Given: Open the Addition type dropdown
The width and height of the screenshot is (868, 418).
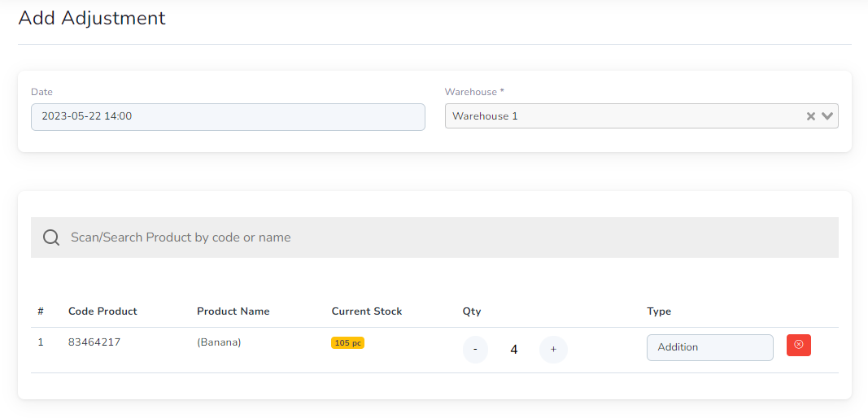Looking at the screenshot, I should point(709,348).
